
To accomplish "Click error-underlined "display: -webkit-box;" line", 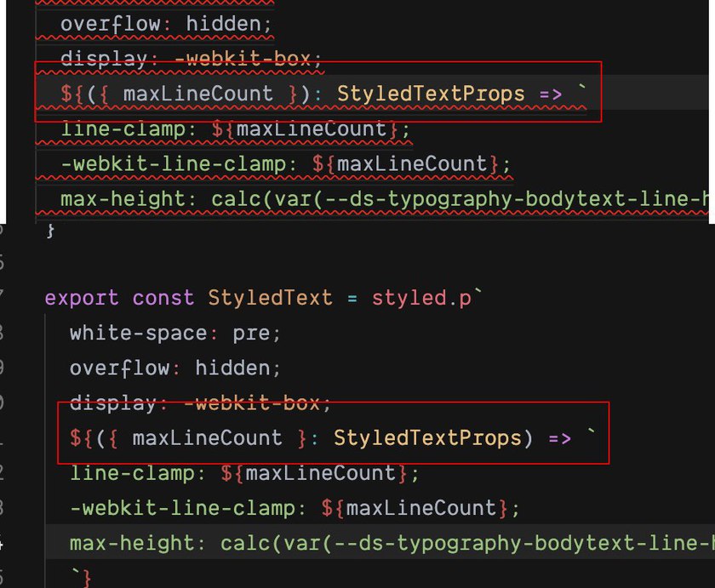I will pos(192,59).
